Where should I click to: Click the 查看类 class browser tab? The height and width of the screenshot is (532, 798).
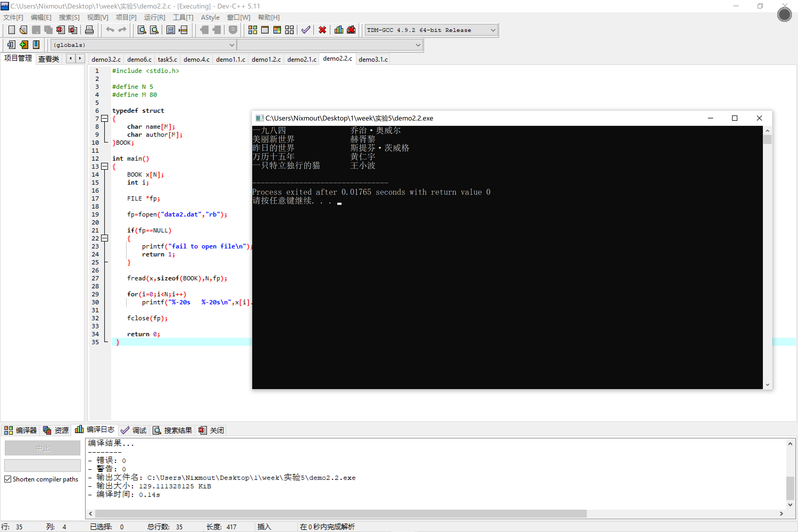(x=48, y=59)
